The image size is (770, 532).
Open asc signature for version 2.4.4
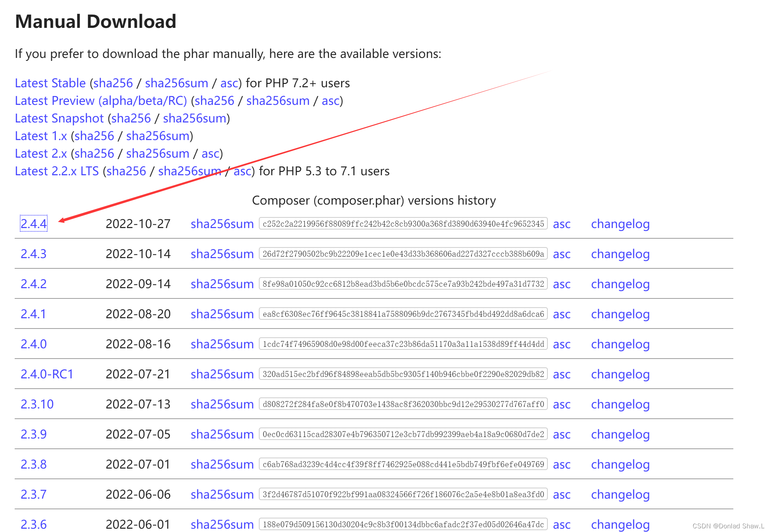click(562, 224)
